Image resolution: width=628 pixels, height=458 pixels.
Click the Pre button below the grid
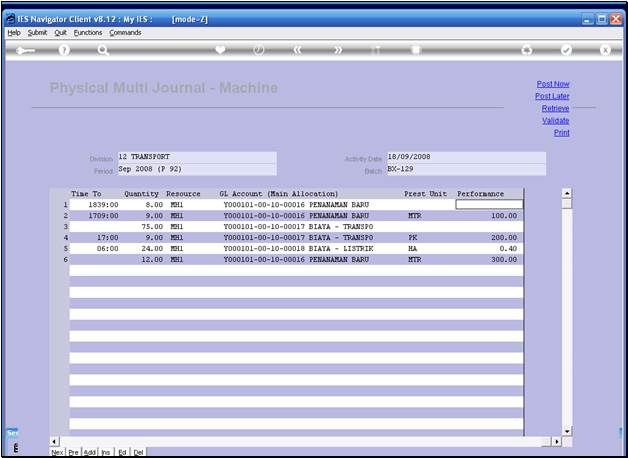click(x=73, y=452)
